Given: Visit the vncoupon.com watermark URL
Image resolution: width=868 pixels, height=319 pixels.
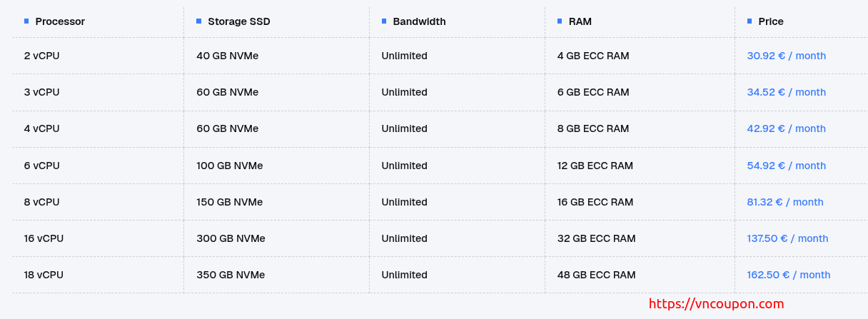Looking at the screenshot, I should coord(716,304).
